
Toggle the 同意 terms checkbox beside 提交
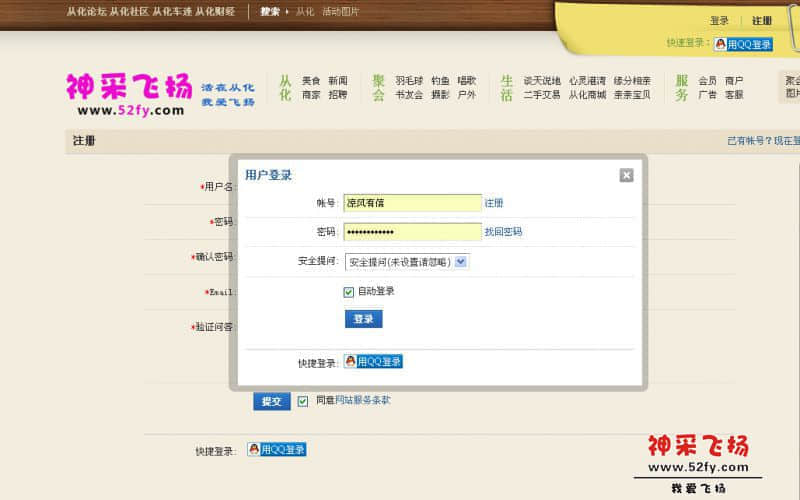click(x=303, y=401)
